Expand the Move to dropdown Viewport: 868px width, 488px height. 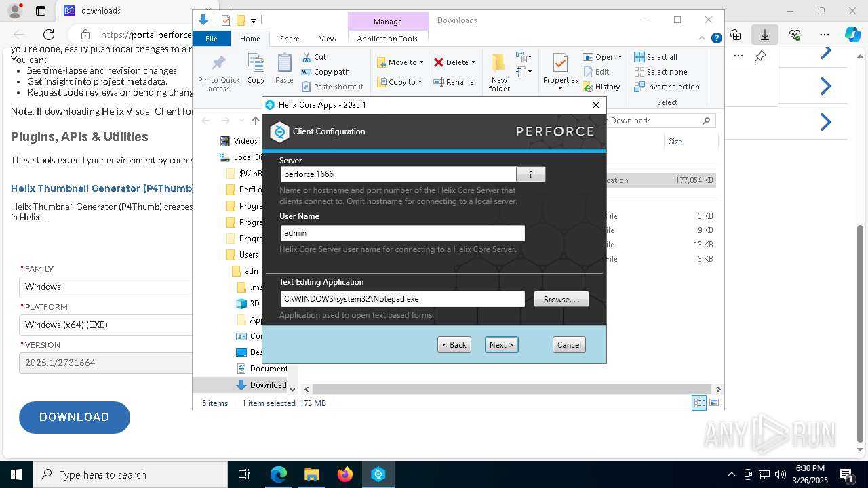pos(421,62)
